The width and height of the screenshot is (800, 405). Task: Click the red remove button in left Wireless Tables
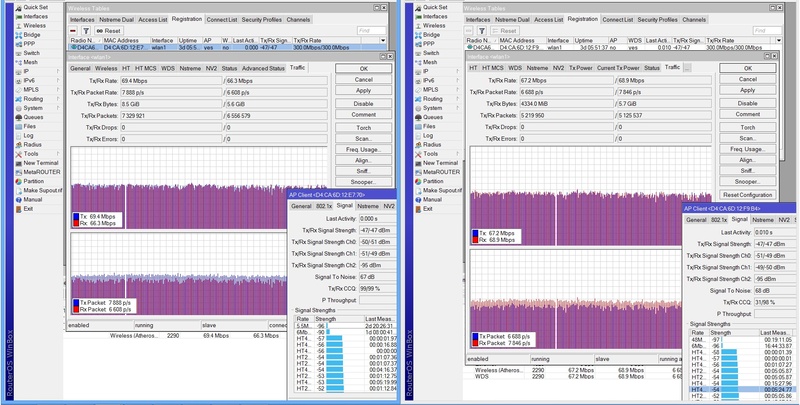pyautogui.click(x=73, y=30)
